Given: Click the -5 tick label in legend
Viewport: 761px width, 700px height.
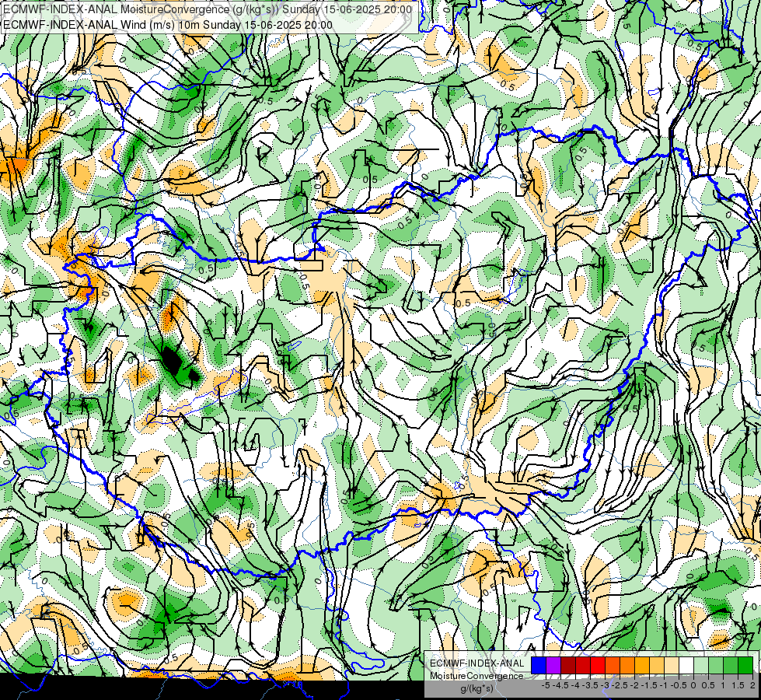Looking at the screenshot, I should point(546,685).
